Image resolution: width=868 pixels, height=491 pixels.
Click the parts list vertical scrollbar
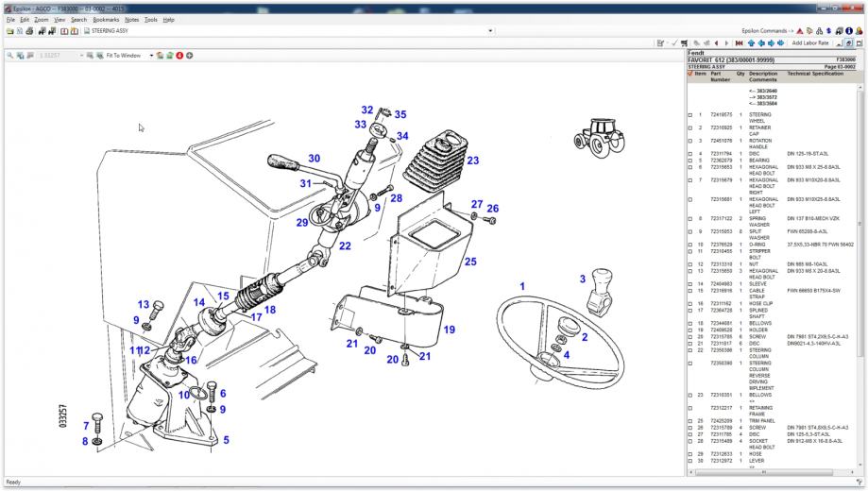pos(859,275)
